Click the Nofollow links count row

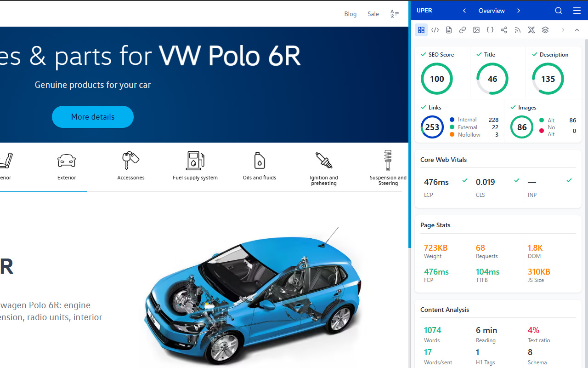(474, 135)
